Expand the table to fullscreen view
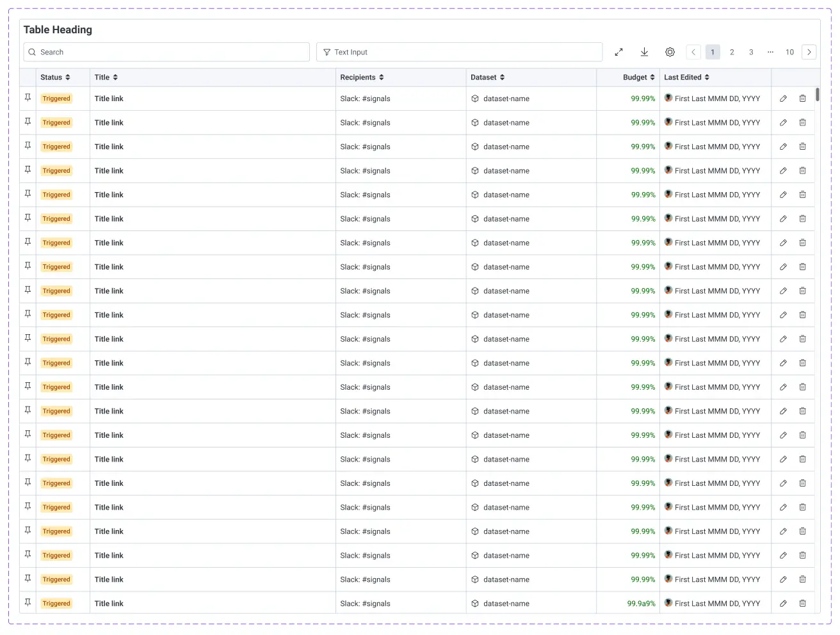 [618, 52]
